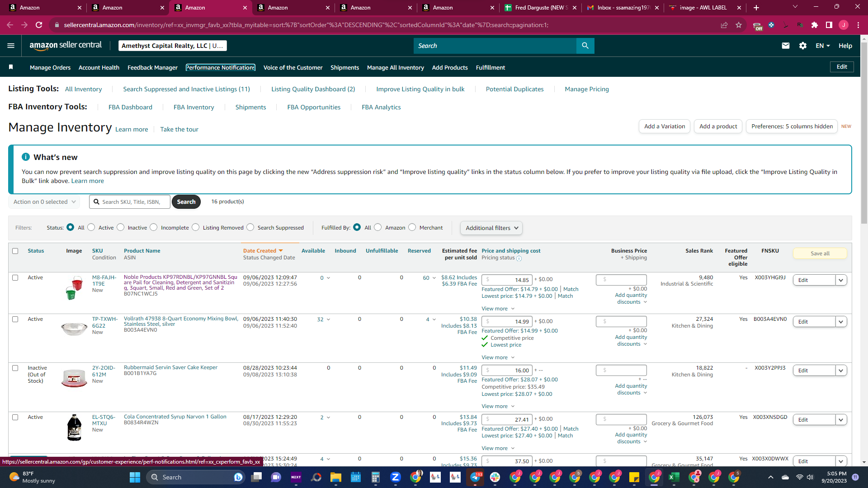This screenshot has width=868, height=488.
Task: Open Slack from the taskbar
Action: pyautogui.click(x=495, y=477)
